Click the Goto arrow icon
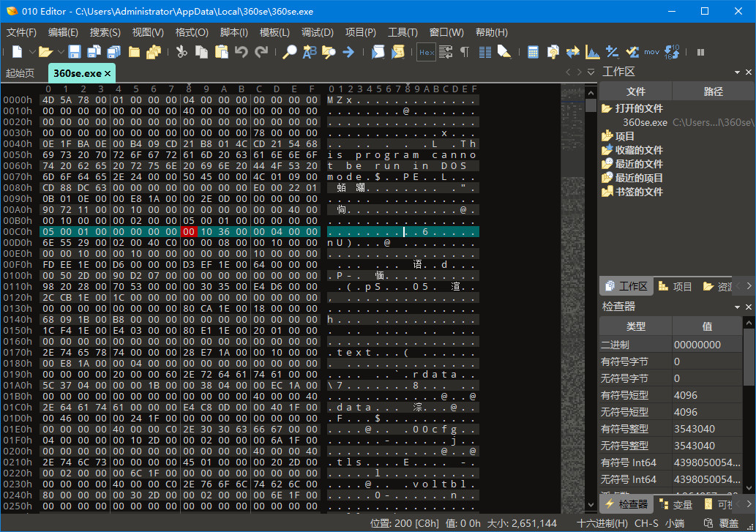 pos(348,52)
